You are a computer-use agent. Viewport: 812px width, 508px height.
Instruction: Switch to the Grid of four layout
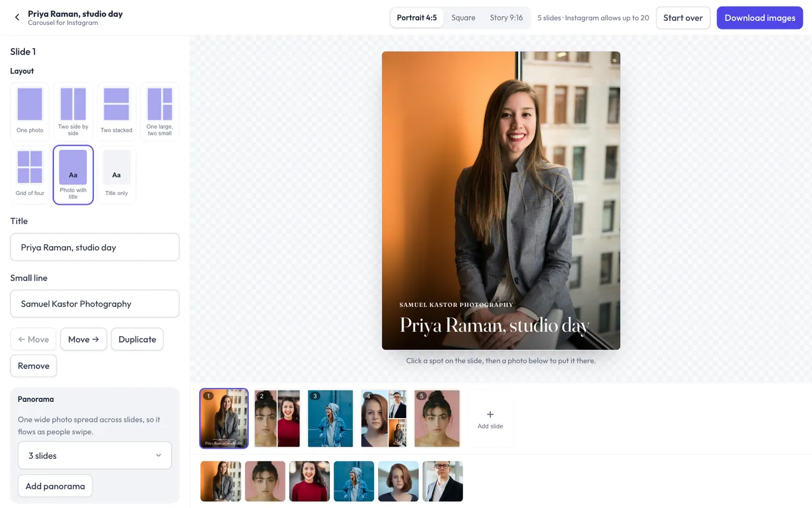[30, 175]
